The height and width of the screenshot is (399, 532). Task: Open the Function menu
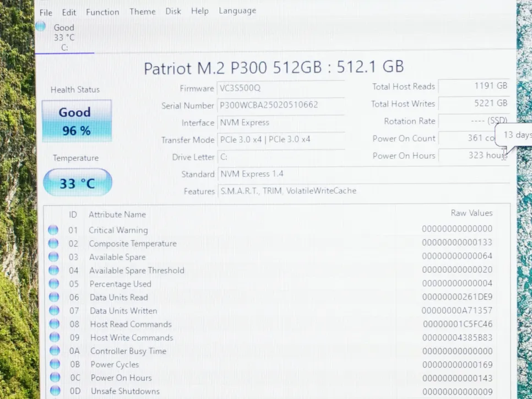[102, 12]
